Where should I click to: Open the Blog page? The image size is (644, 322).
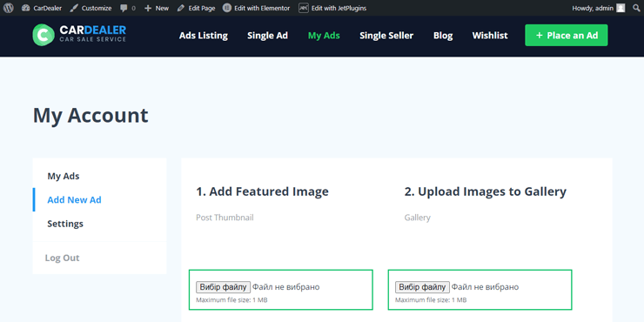click(x=443, y=36)
